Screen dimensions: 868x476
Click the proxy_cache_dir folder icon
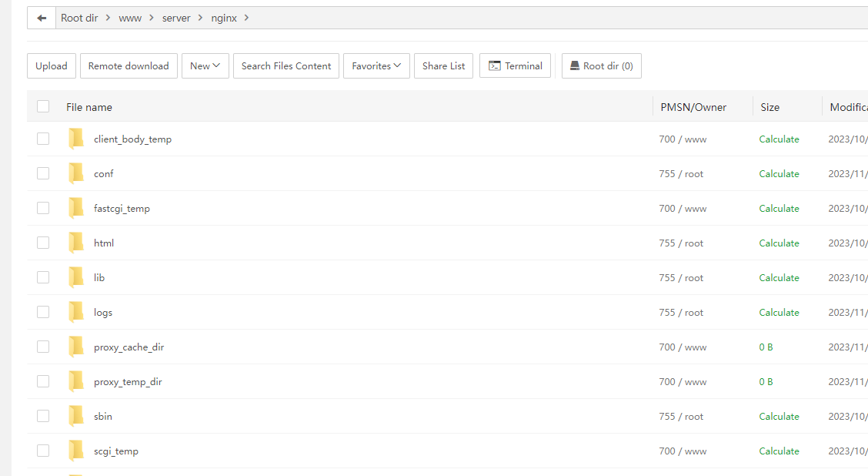(x=76, y=347)
